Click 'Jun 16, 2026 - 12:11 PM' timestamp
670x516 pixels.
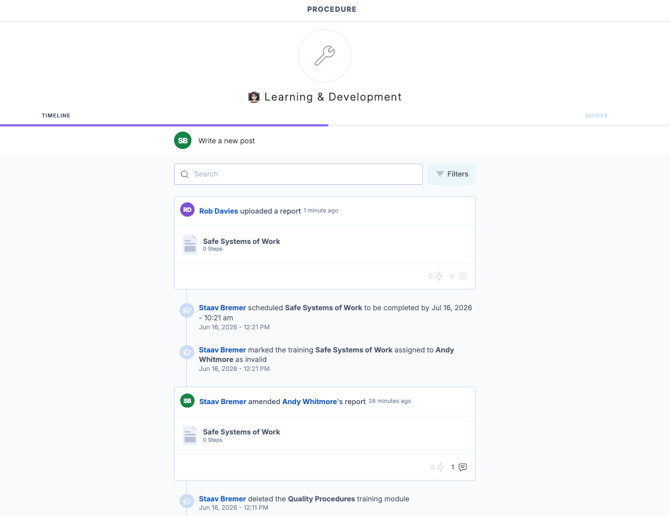click(x=234, y=508)
